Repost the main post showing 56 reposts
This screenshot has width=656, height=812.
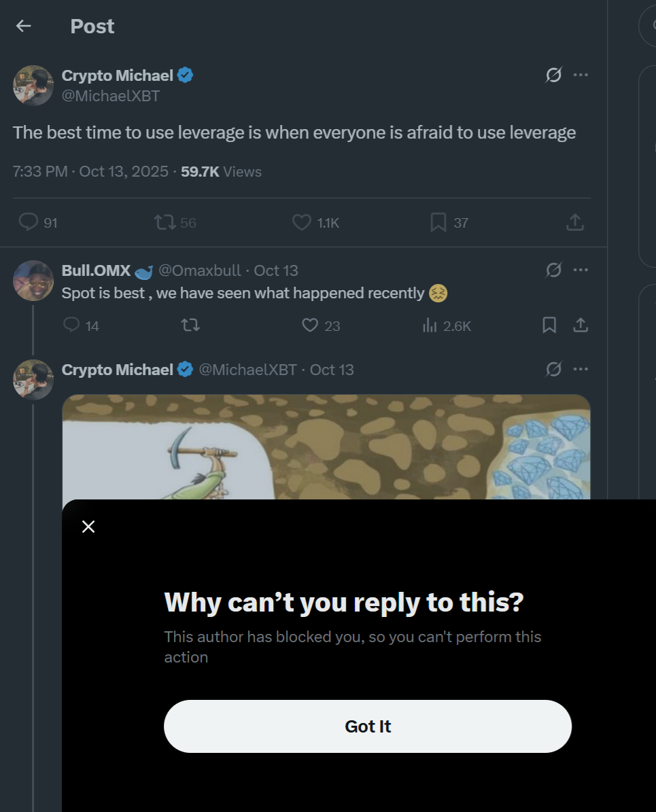[x=175, y=223]
